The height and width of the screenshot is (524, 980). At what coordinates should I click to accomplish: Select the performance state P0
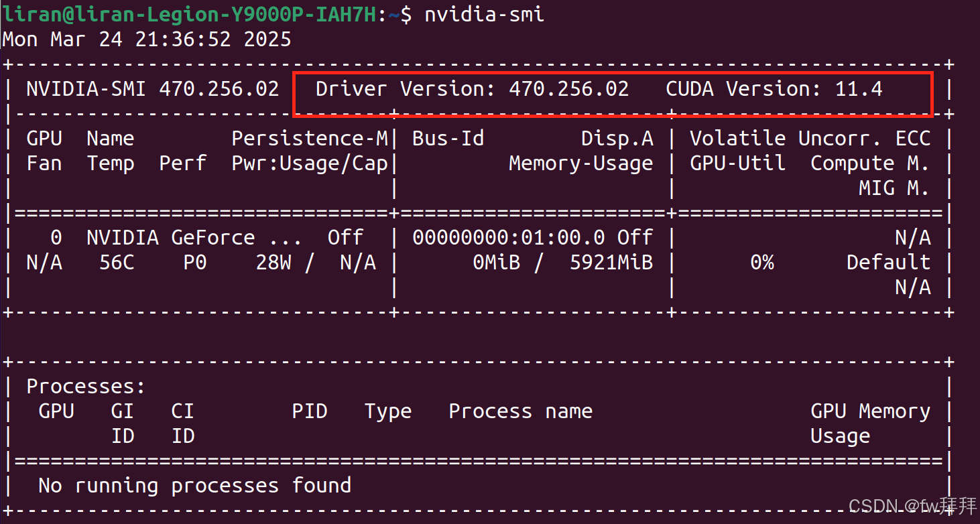pos(194,262)
